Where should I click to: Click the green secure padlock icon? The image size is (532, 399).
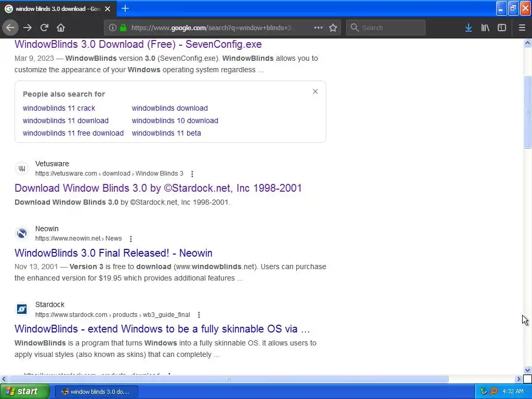123,28
